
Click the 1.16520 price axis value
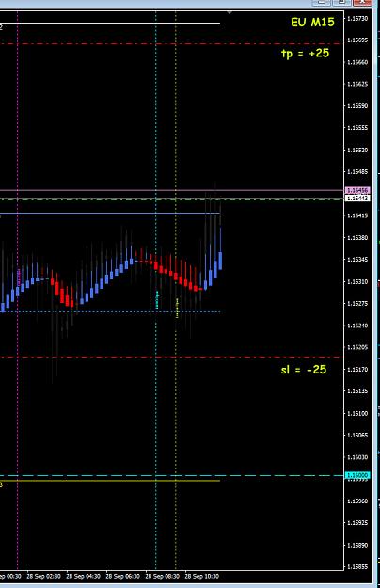[x=357, y=150]
